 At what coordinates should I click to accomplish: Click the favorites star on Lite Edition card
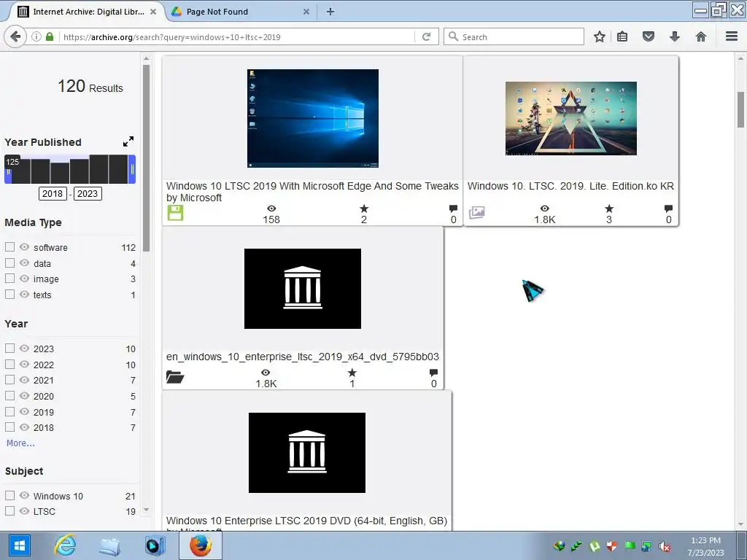(x=609, y=209)
